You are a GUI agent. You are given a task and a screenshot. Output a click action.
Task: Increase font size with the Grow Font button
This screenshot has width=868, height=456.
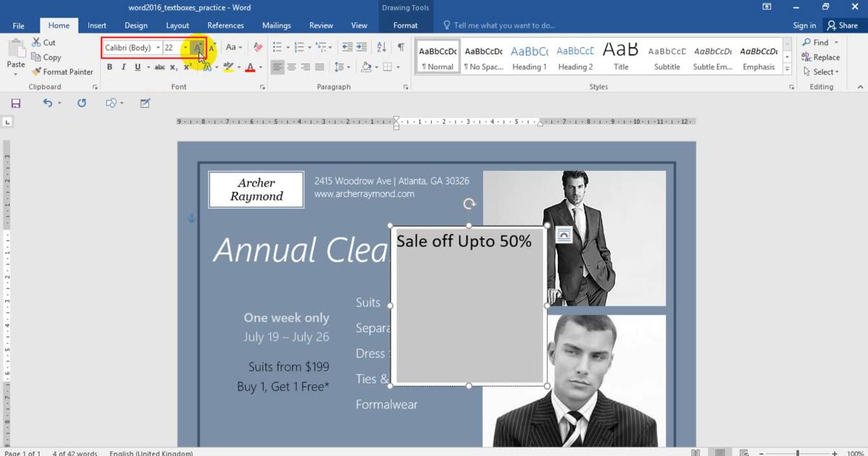197,48
